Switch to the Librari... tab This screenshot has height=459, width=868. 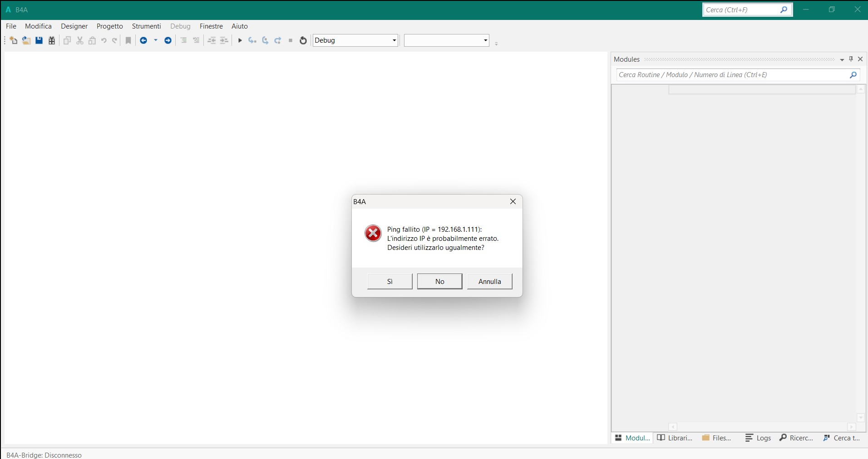(x=675, y=438)
